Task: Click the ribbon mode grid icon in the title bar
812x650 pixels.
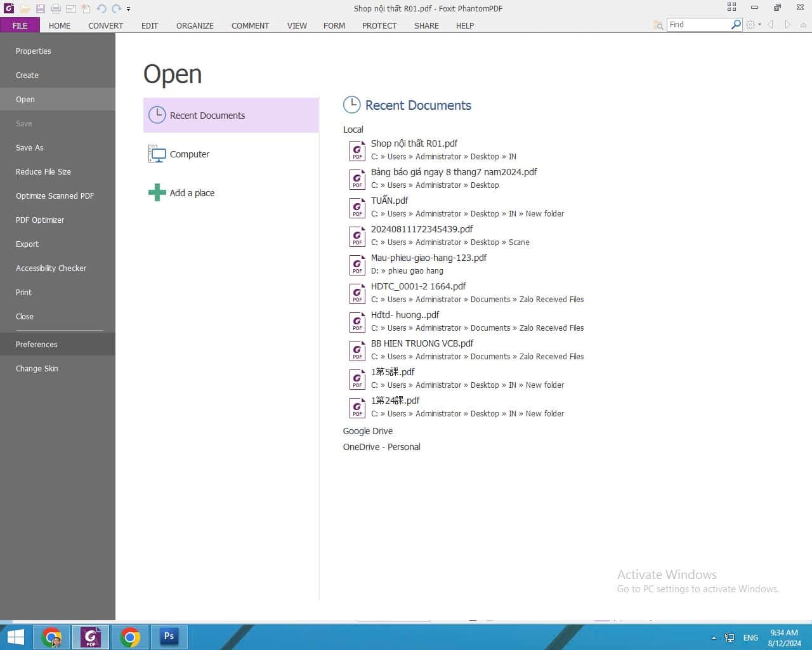Action: click(x=731, y=7)
